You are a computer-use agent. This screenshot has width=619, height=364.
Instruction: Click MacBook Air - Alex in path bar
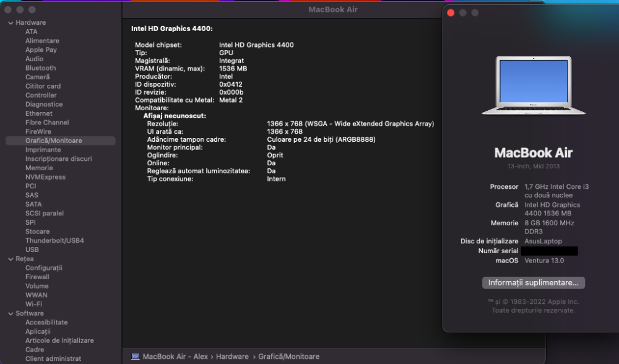point(175,357)
